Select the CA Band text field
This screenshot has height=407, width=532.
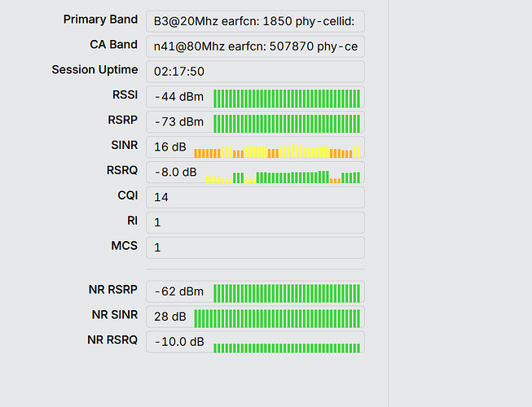pyautogui.click(x=255, y=46)
